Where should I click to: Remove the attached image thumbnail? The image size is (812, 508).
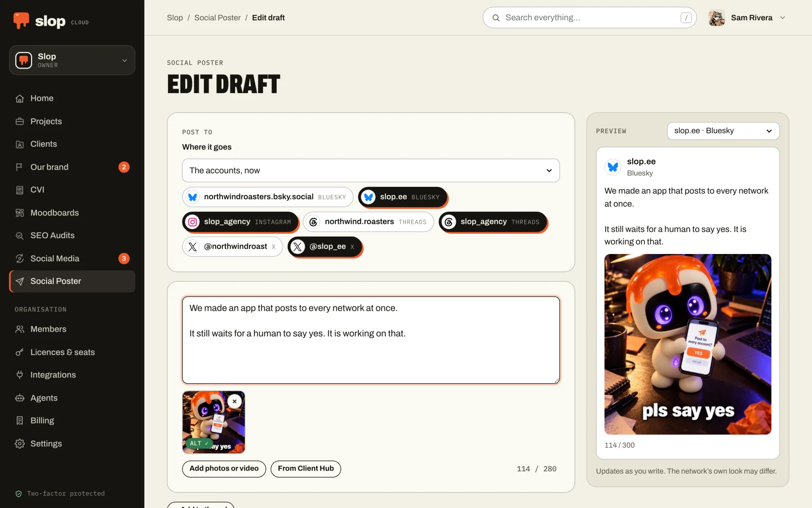click(234, 402)
